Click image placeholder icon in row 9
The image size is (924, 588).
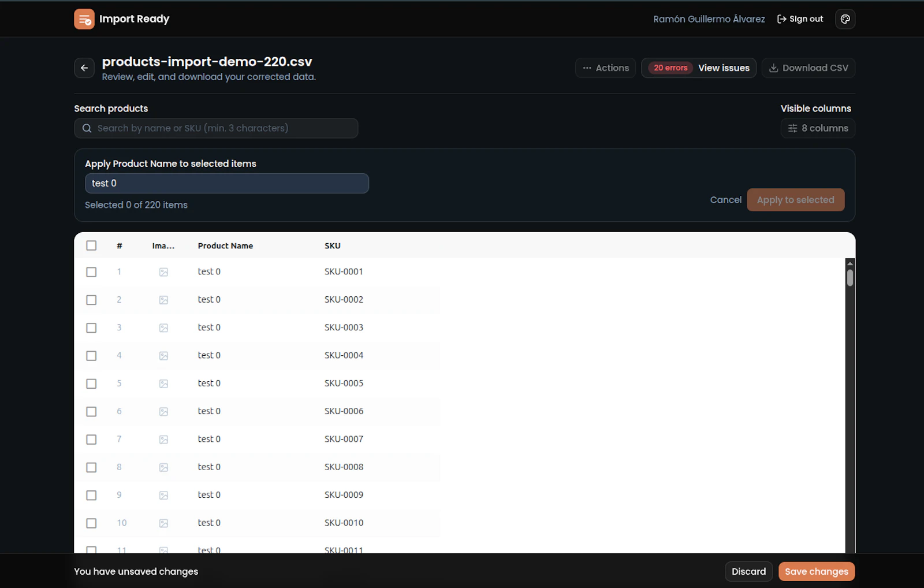(x=163, y=495)
